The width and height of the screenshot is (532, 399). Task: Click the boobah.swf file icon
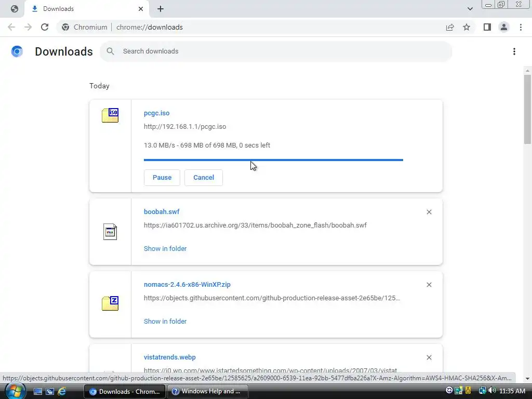(x=110, y=232)
